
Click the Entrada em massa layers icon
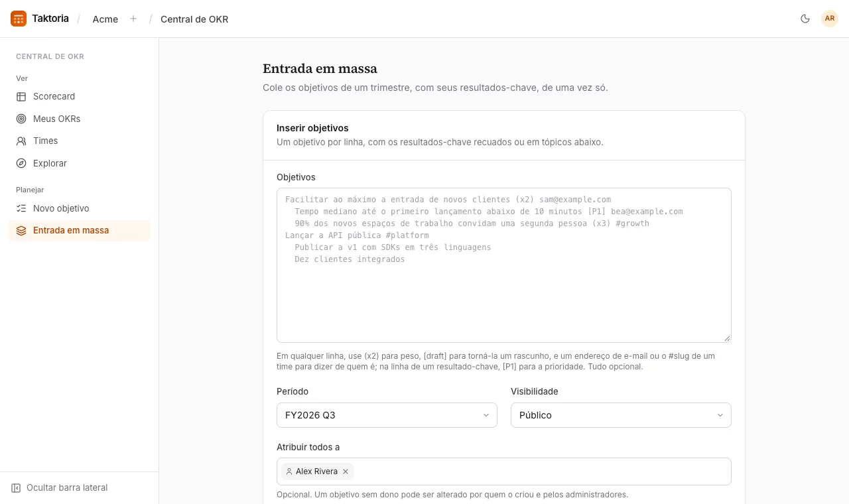[21, 231]
